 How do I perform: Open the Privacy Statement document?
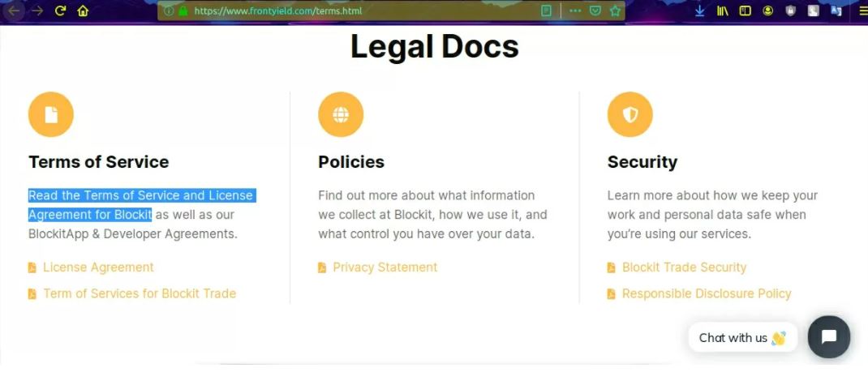click(x=385, y=267)
